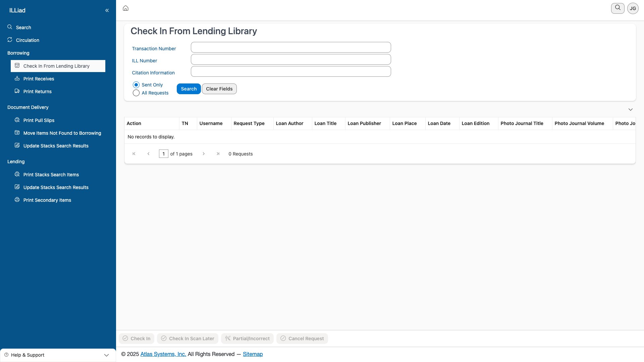The image size is (644, 362).
Task: Go to first page of results
Action: click(x=134, y=154)
